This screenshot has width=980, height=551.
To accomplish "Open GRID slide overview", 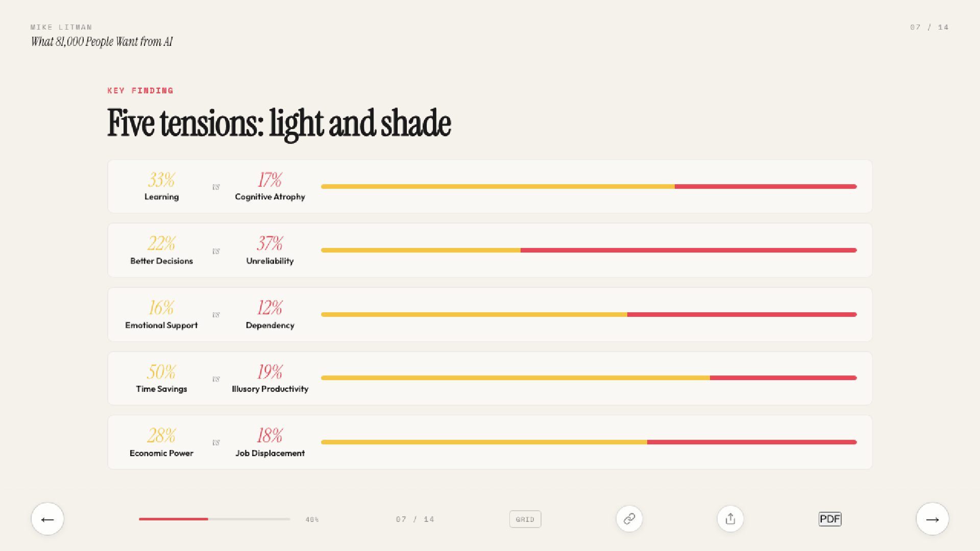I will click(525, 519).
